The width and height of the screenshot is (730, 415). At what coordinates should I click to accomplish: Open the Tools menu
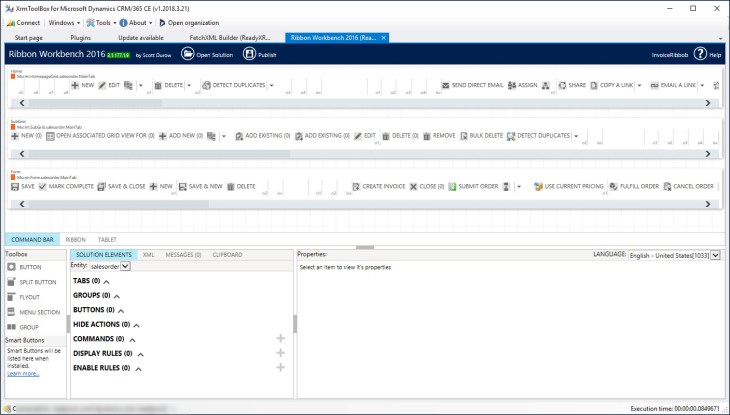point(99,22)
